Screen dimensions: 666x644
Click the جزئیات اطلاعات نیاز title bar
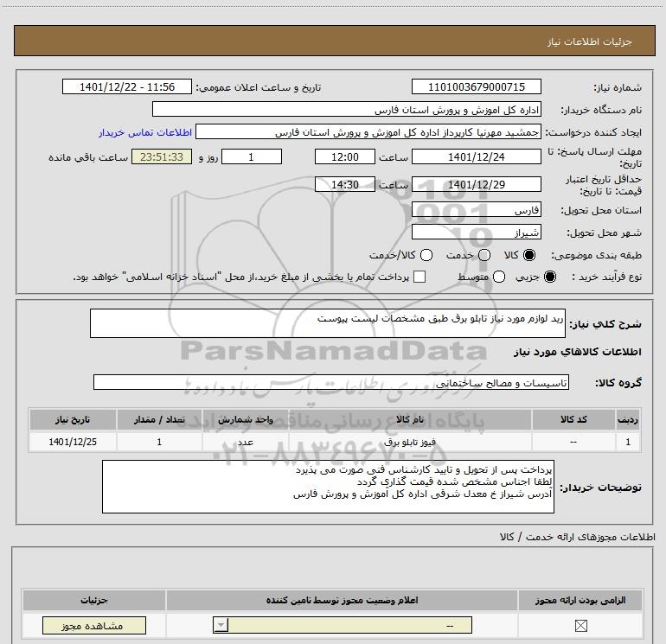(x=334, y=41)
